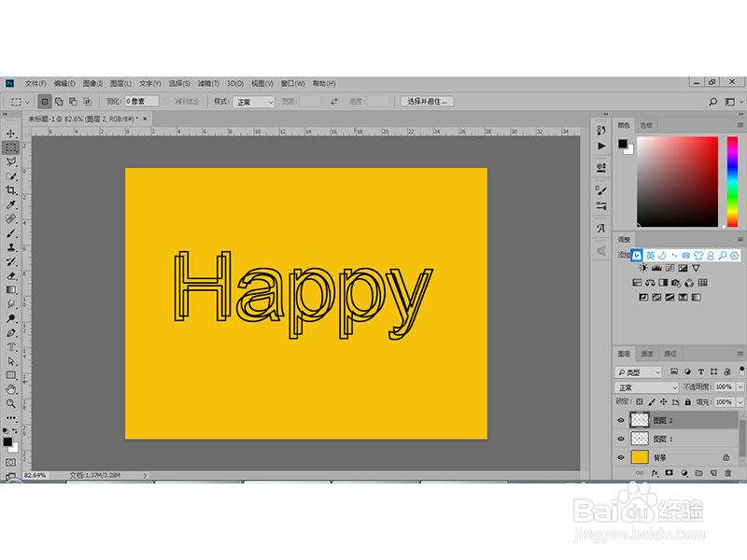Select the Pen tool
The height and width of the screenshot is (560, 747).
pyautogui.click(x=10, y=332)
